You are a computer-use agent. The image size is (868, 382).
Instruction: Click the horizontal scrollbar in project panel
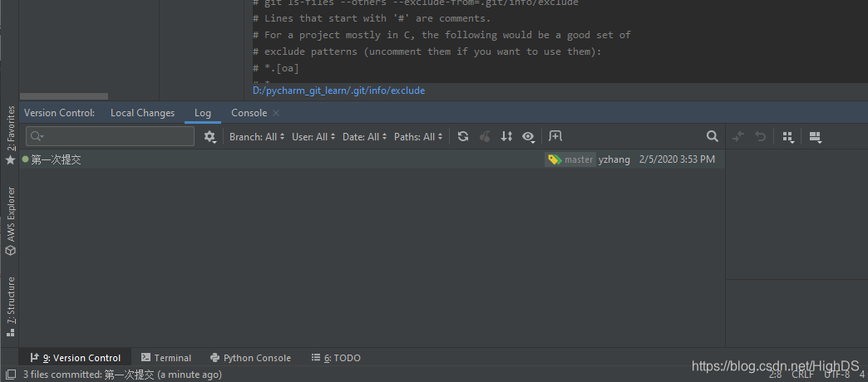click(x=64, y=96)
